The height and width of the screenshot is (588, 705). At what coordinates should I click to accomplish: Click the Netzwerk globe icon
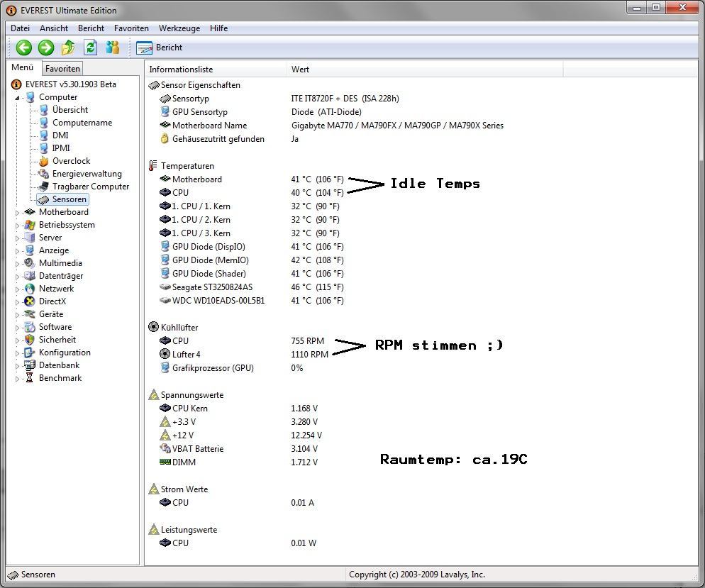[x=30, y=289]
